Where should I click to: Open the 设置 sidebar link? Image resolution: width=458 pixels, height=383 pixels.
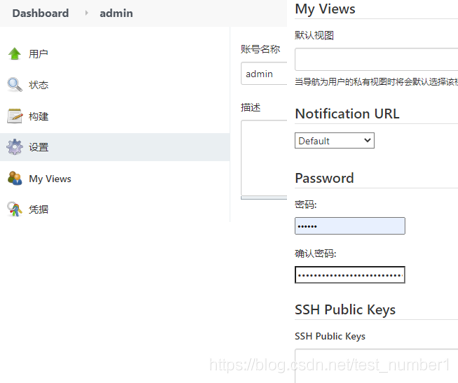38,147
